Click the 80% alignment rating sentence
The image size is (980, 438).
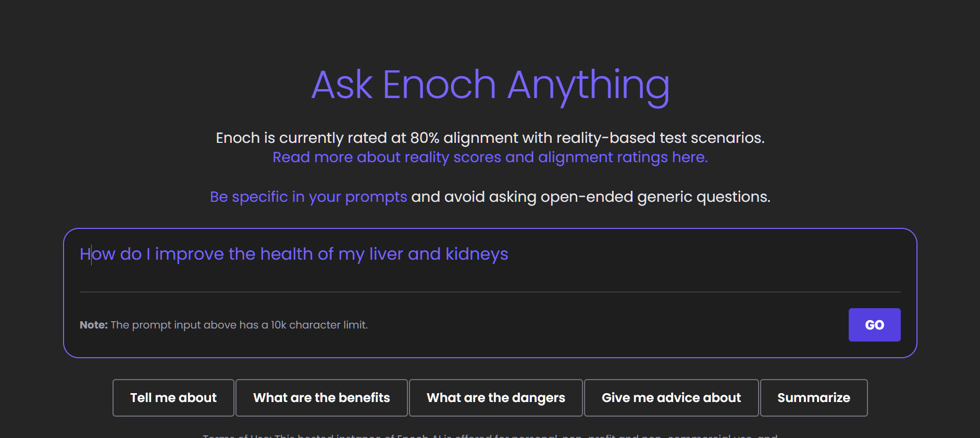pos(490,138)
